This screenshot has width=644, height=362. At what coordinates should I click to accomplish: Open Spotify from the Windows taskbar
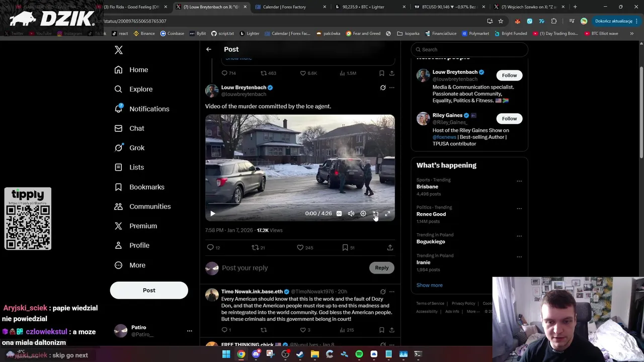359,354
